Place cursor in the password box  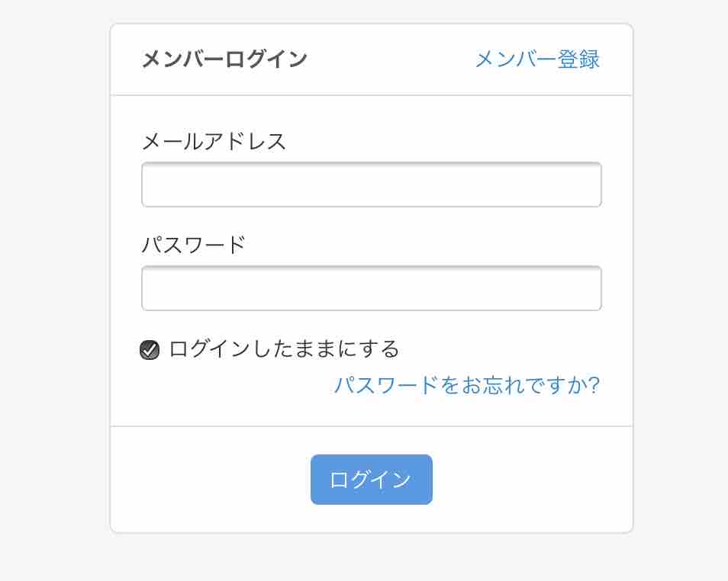click(x=371, y=288)
